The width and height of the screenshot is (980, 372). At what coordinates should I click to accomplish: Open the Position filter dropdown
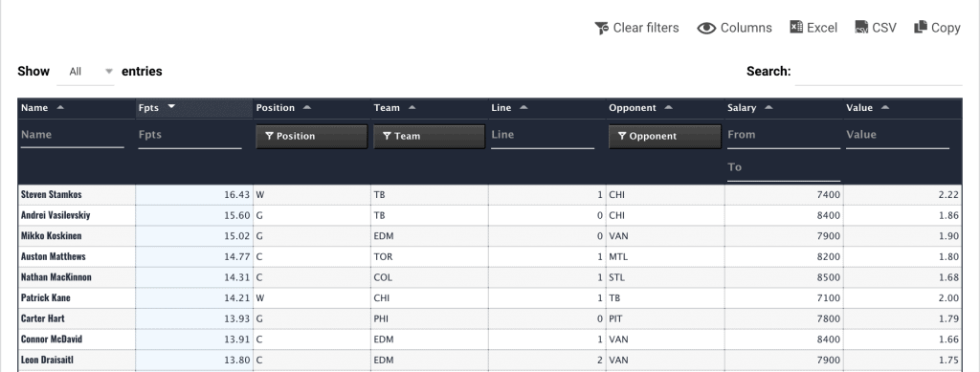(311, 136)
